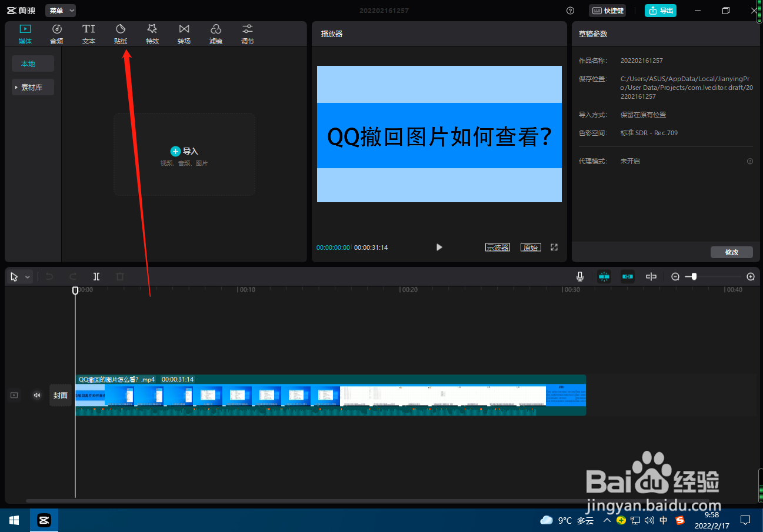Select the QQ撤回的图片怎么看 video clip
Viewport: 763px width, 532px height.
331,396
